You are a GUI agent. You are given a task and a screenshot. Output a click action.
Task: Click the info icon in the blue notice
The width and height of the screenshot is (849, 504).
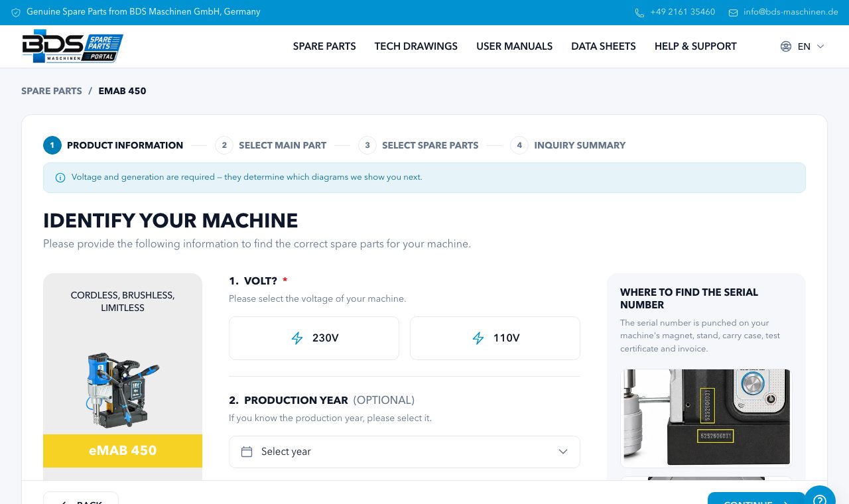tap(60, 178)
